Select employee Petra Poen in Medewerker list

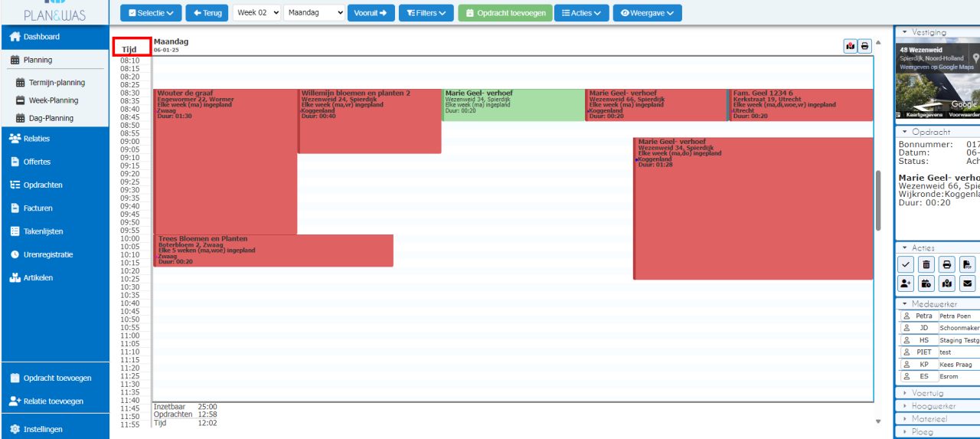938,316
